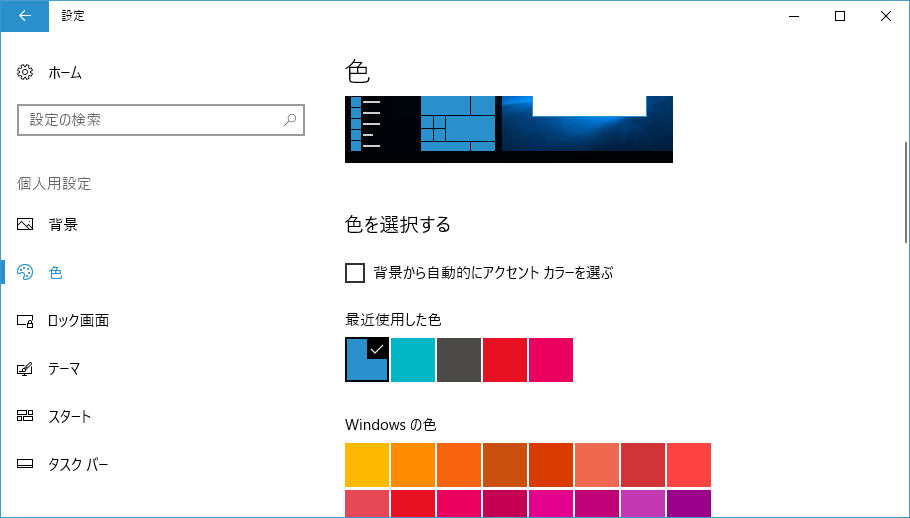
Task: Choose salmon Windows color swatch
Action: (597, 465)
